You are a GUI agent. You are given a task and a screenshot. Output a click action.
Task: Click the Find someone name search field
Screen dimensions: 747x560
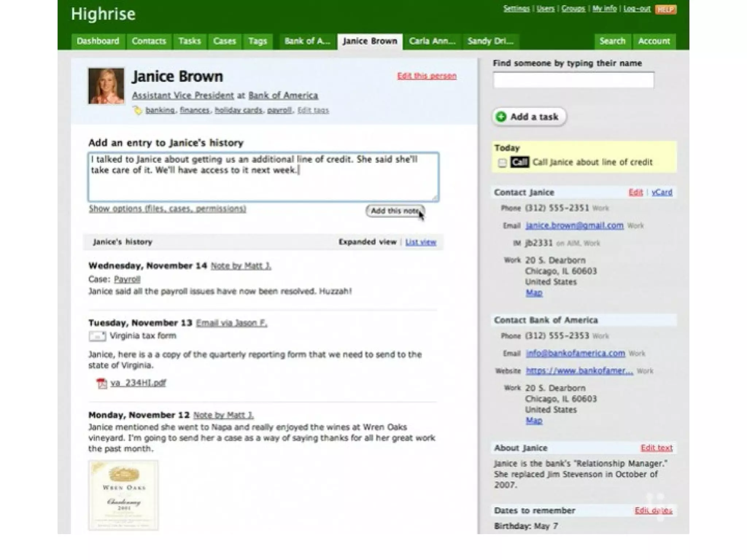(x=573, y=80)
